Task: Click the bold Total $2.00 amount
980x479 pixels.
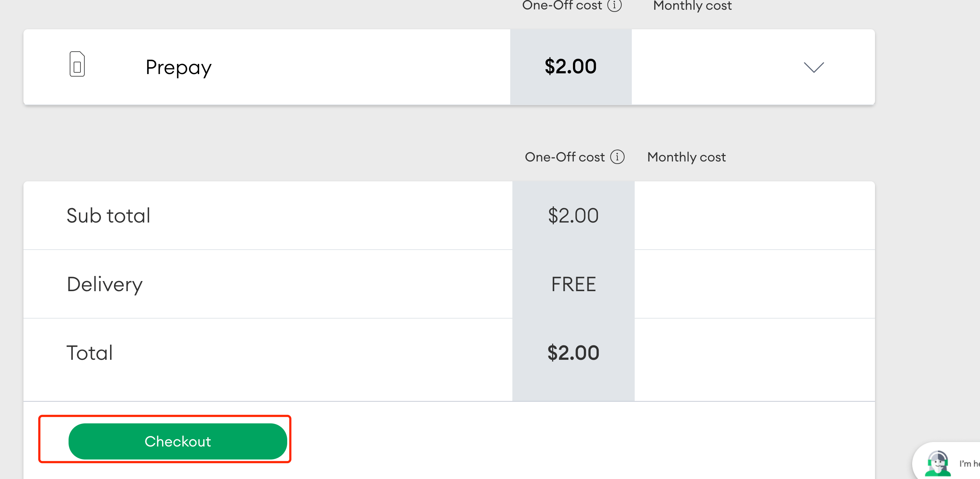Action: pos(573,353)
